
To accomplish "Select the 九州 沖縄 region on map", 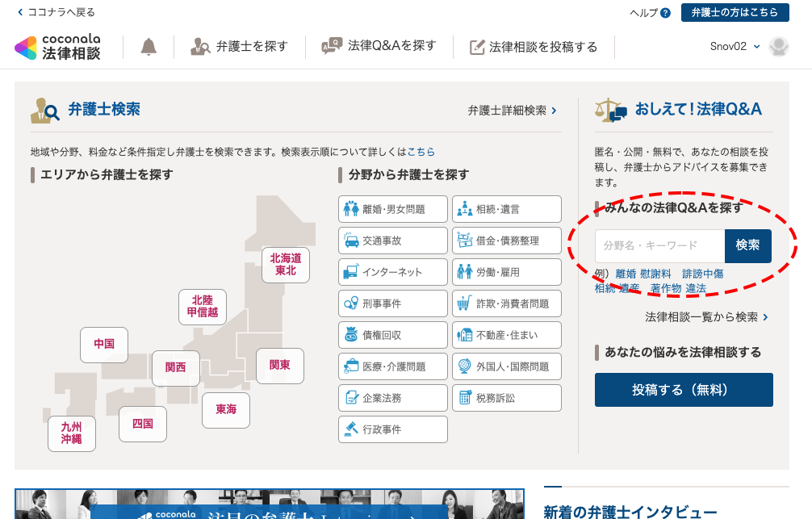I will tap(72, 433).
